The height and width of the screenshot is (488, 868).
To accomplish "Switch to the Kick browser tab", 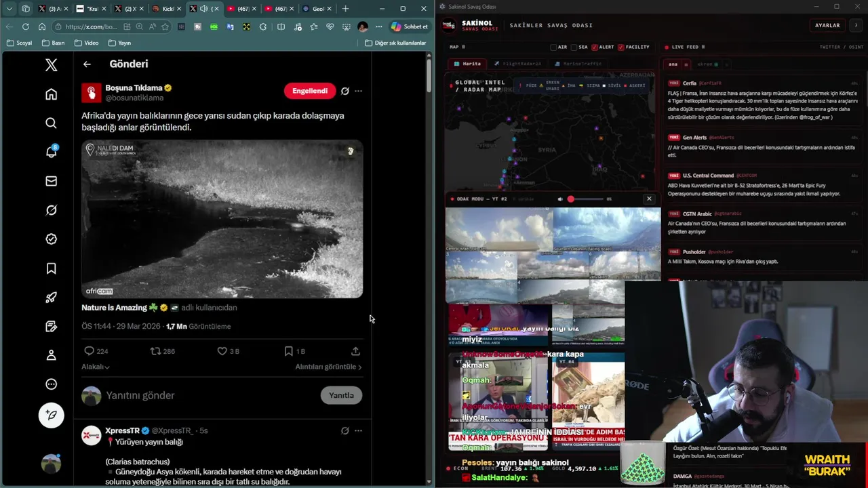I will pos(166,9).
